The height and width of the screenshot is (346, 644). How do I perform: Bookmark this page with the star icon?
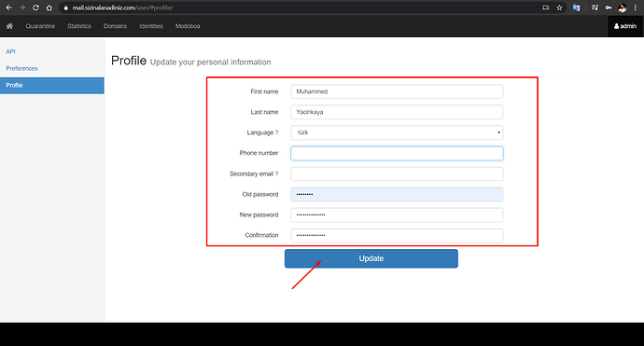point(559,7)
